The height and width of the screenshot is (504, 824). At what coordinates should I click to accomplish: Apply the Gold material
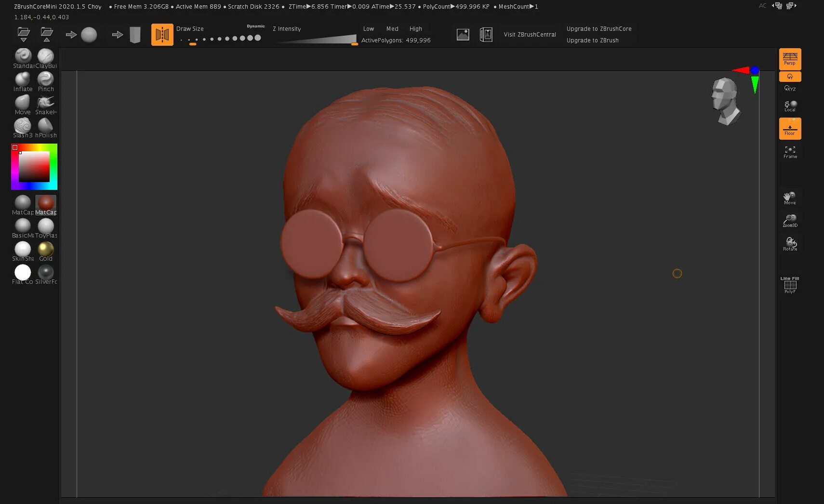(46, 250)
